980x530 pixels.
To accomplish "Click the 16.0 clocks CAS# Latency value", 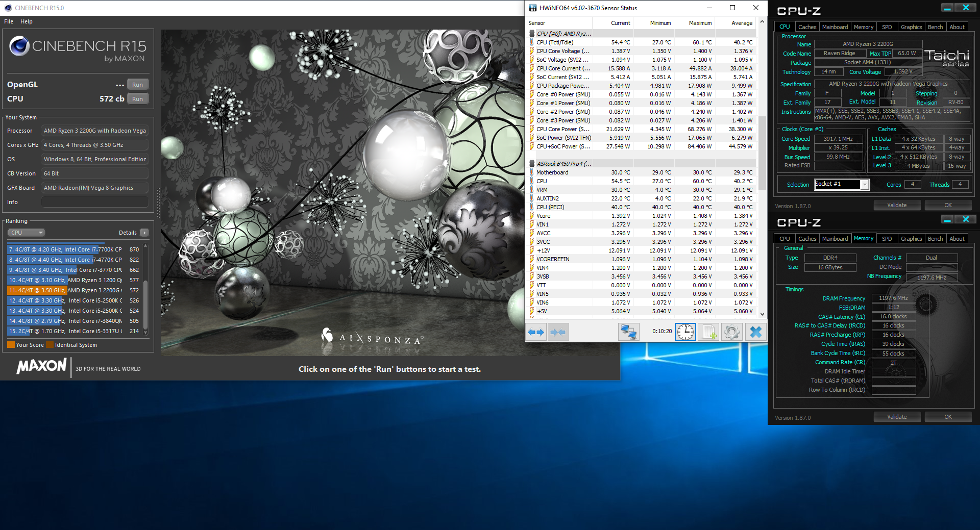I will tap(893, 316).
